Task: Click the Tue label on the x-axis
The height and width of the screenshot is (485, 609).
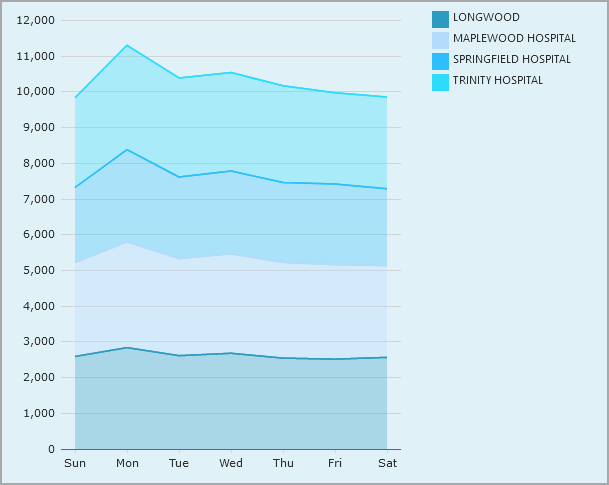Action: [179, 463]
